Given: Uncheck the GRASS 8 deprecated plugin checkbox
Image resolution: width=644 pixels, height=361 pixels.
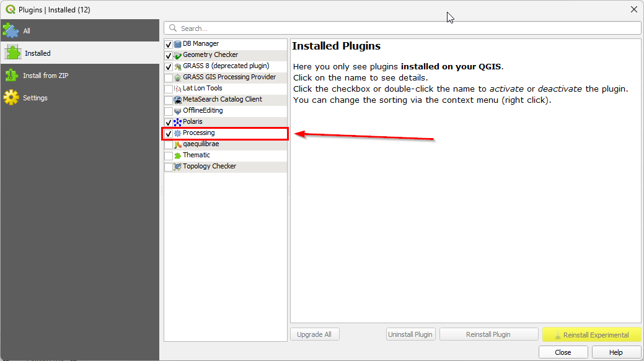Looking at the screenshot, I should pyautogui.click(x=169, y=66).
